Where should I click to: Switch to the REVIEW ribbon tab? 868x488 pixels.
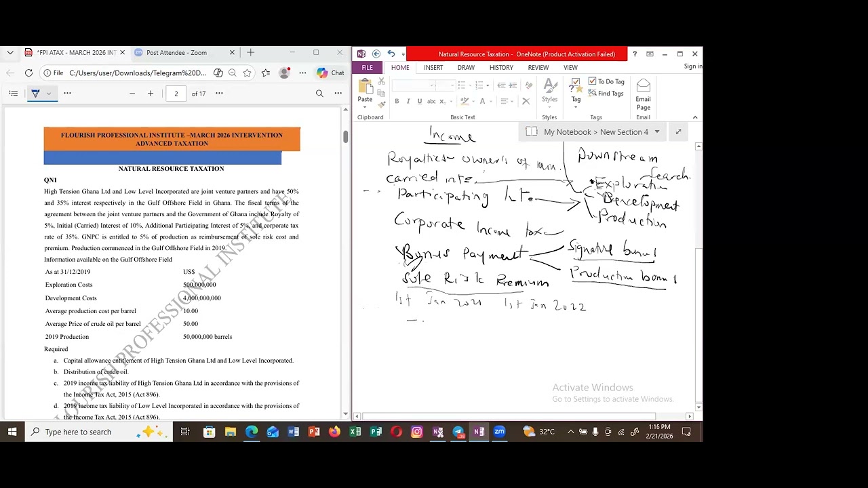click(538, 68)
